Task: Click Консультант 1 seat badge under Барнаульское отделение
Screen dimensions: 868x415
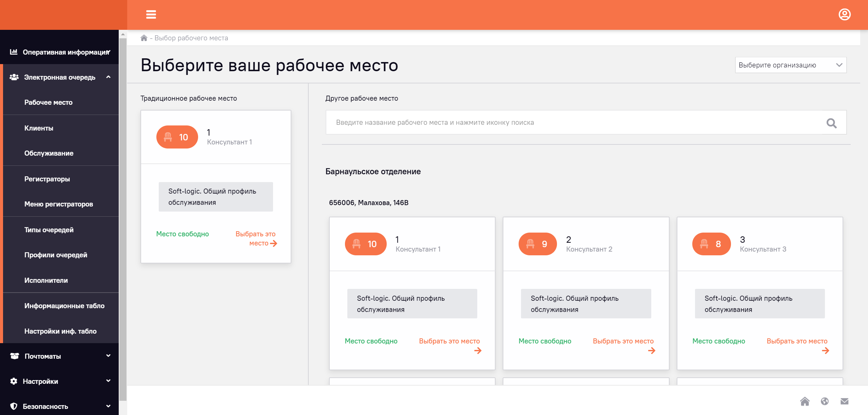Action: pos(365,244)
